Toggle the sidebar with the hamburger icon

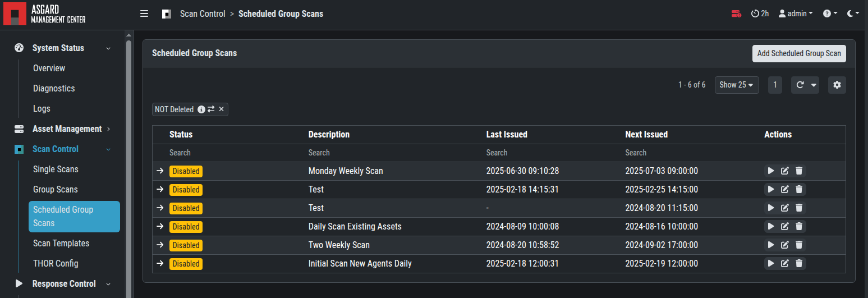point(144,13)
